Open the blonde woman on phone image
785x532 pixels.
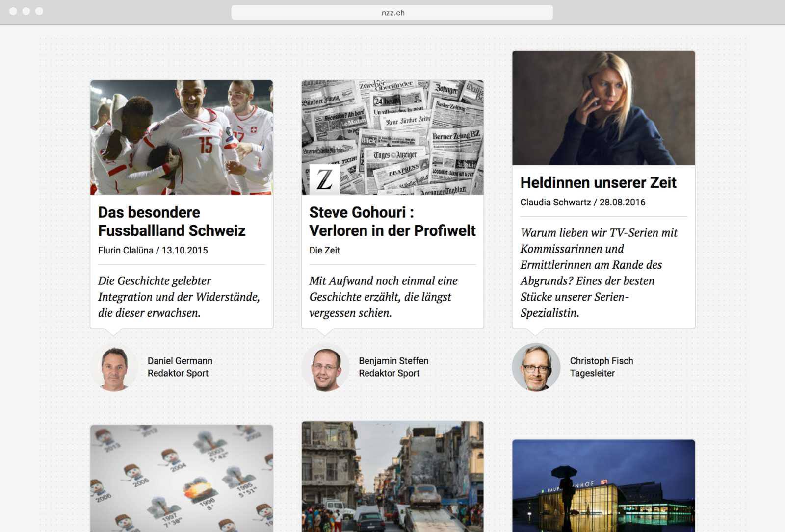[603, 108]
